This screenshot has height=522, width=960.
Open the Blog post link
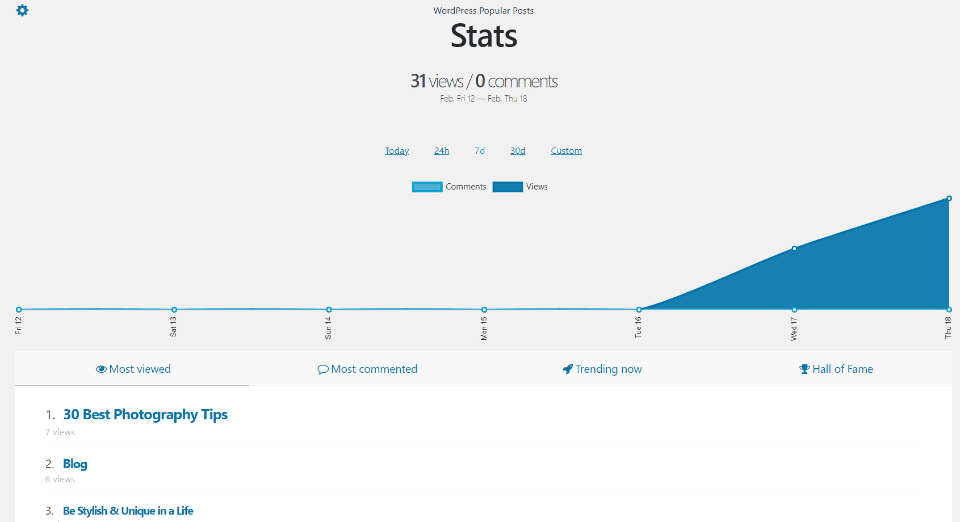click(75, 464)
